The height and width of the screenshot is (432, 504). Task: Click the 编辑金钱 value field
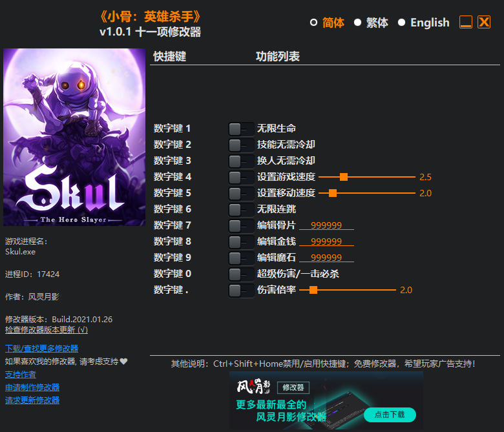coord(326,242)
